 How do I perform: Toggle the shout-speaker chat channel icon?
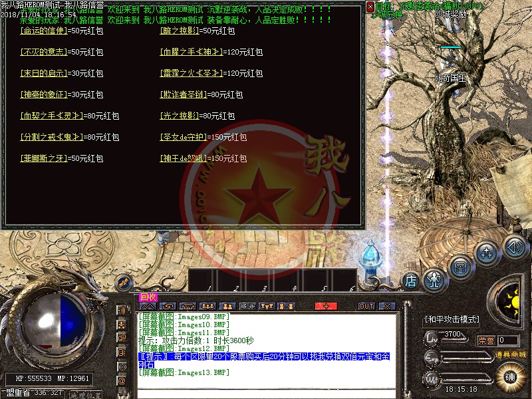pos(122,310)
